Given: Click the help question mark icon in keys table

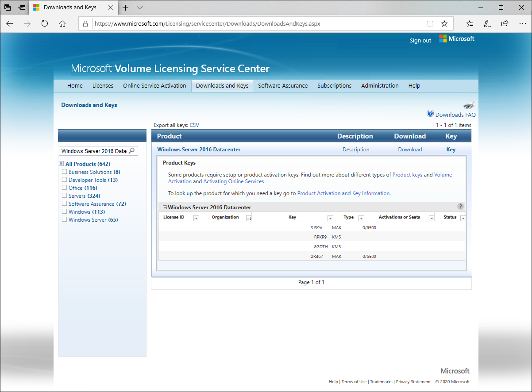Looking at the screenshot, I should (460, 207).
